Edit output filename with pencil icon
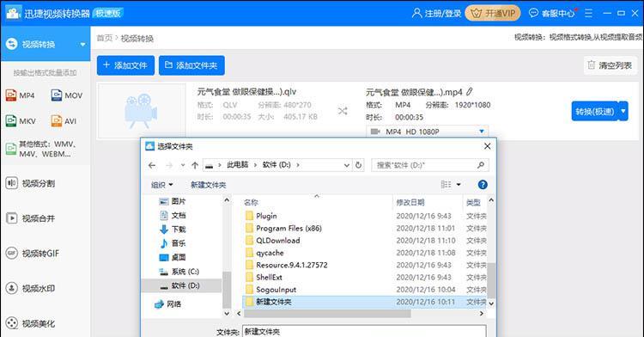The height and width of the screenshot is (337, 644). (x=470, y=92)
